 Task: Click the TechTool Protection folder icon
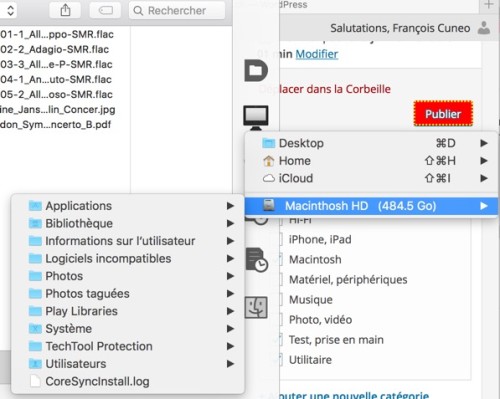point(35,346)
